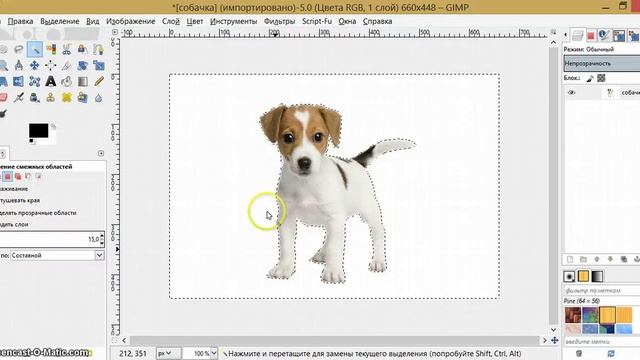The width and height of the screenshot is (640, 360).
Task: Switch to the Gradients tab
Action: coord(597,276)
